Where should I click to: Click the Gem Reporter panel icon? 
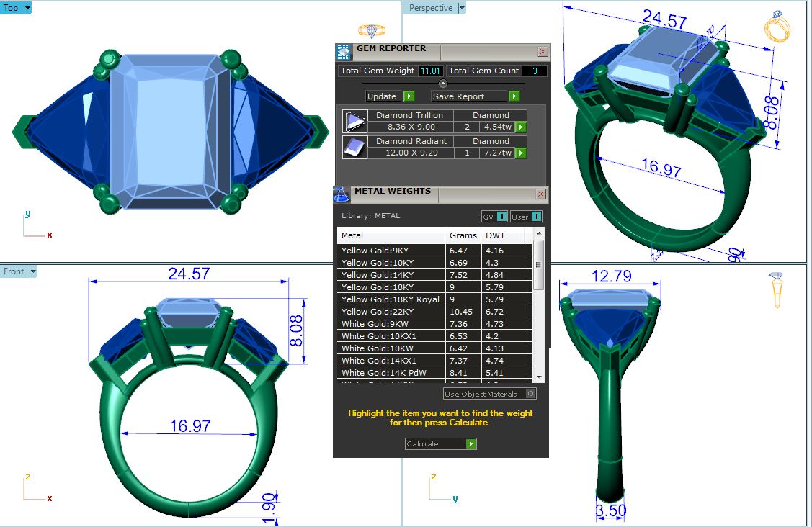pos(344,53)
